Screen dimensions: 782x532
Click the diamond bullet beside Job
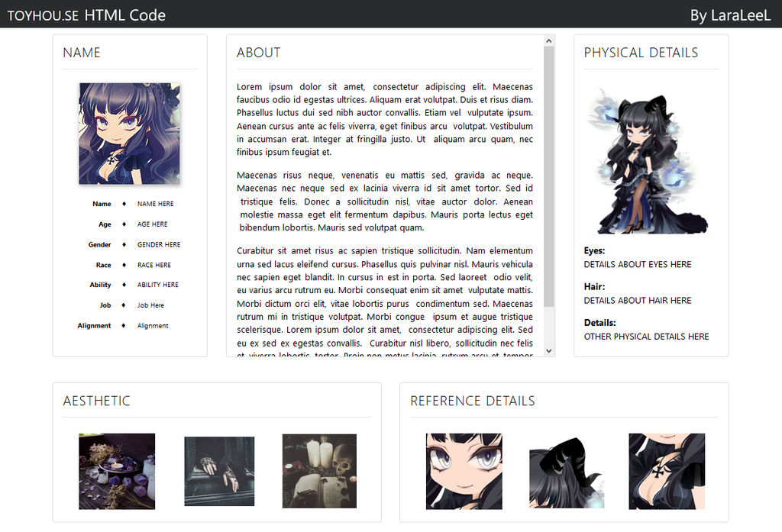(124, 305)
